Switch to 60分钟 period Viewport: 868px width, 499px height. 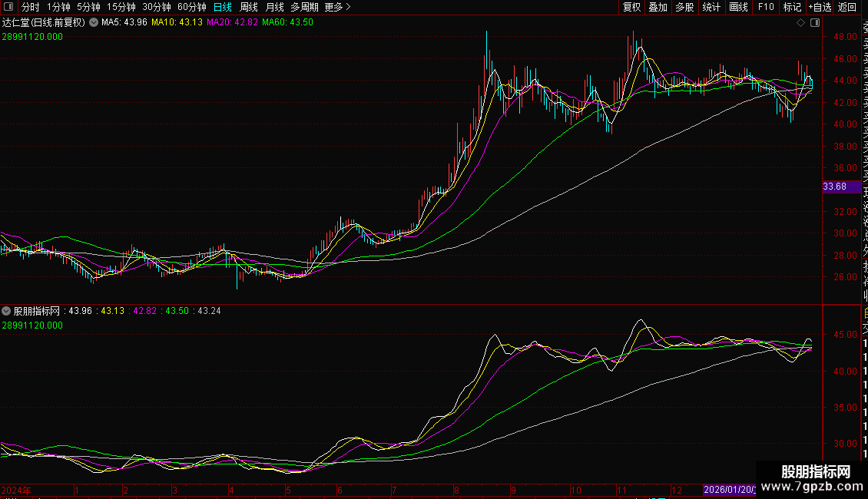192,7
